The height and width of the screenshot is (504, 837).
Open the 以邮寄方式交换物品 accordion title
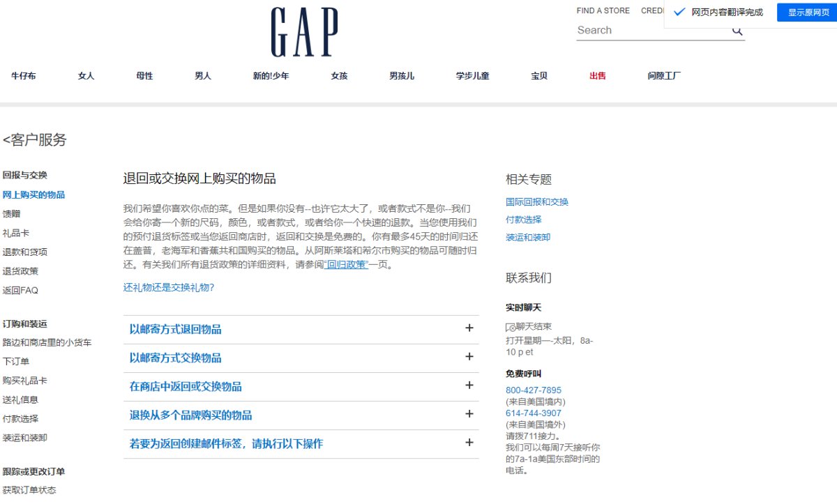[x=175, y=358]
